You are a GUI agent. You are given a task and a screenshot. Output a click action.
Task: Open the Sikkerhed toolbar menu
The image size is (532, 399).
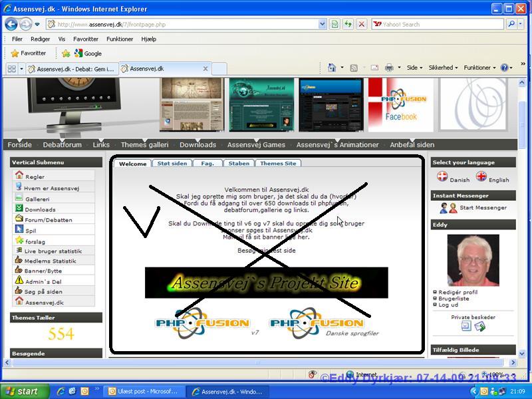pos(443,68)
